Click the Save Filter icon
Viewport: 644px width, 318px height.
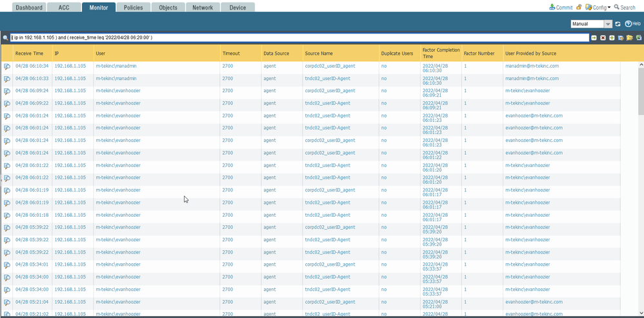point(620,38)
